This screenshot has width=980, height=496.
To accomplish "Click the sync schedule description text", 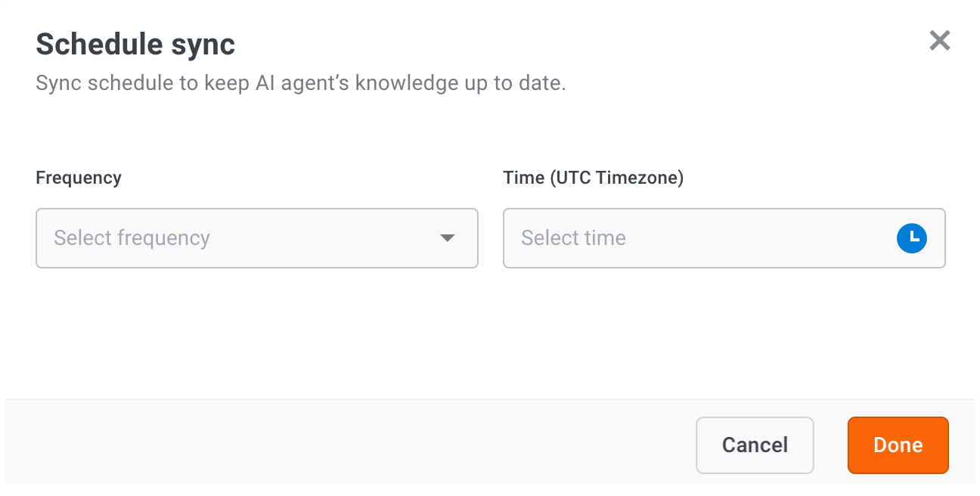I will pyautogui.click(x=301, y=83).
